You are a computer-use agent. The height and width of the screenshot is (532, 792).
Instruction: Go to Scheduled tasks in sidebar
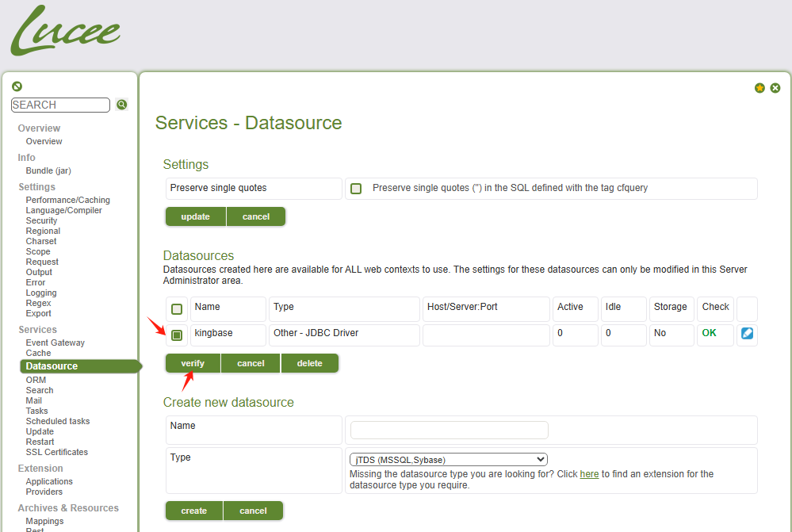(58, 421)
